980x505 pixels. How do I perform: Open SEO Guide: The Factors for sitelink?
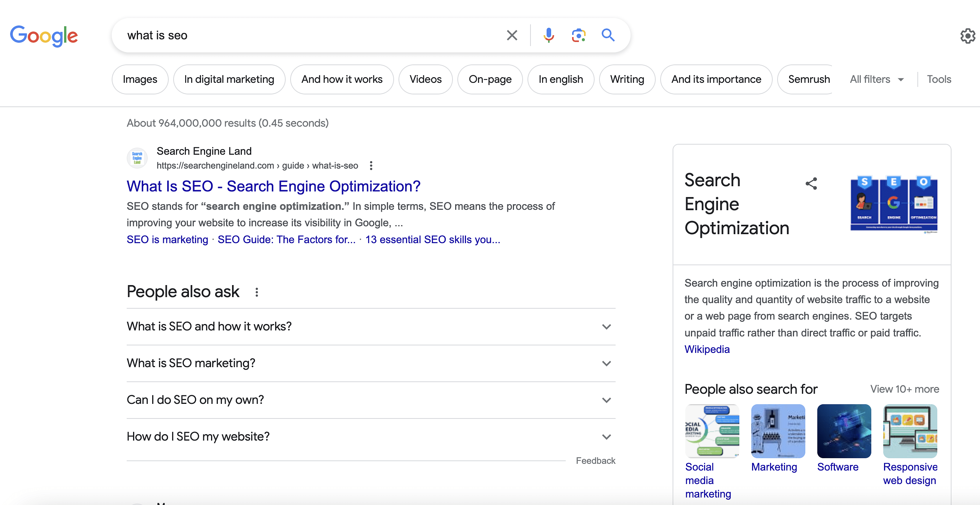point(286,239)
